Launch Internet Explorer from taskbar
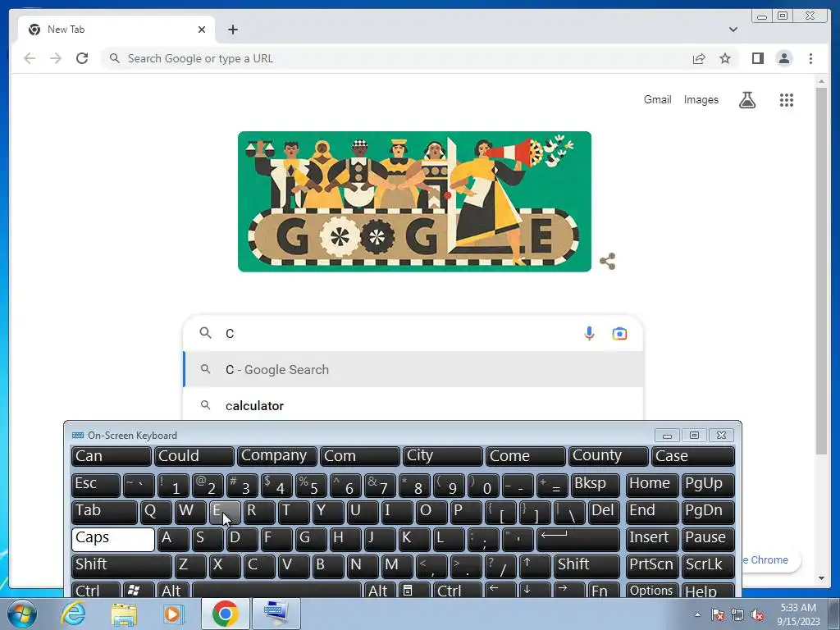 coord(73,614)
